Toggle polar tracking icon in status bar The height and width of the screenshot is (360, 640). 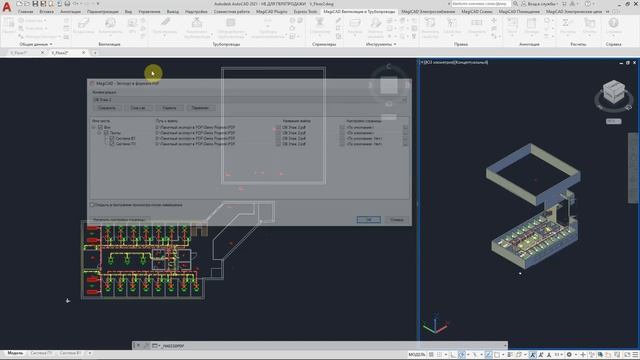tap(461, 355)
